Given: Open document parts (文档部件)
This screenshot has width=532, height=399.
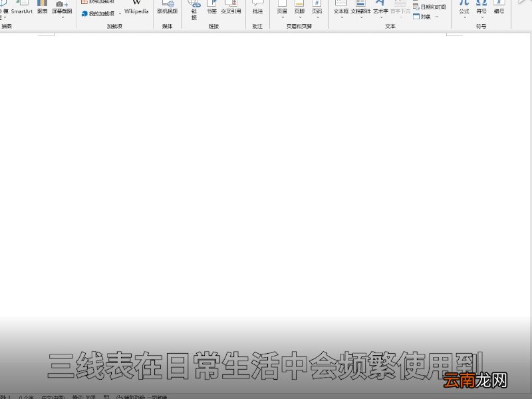Looking at the screenshot, I should point(360,9).
